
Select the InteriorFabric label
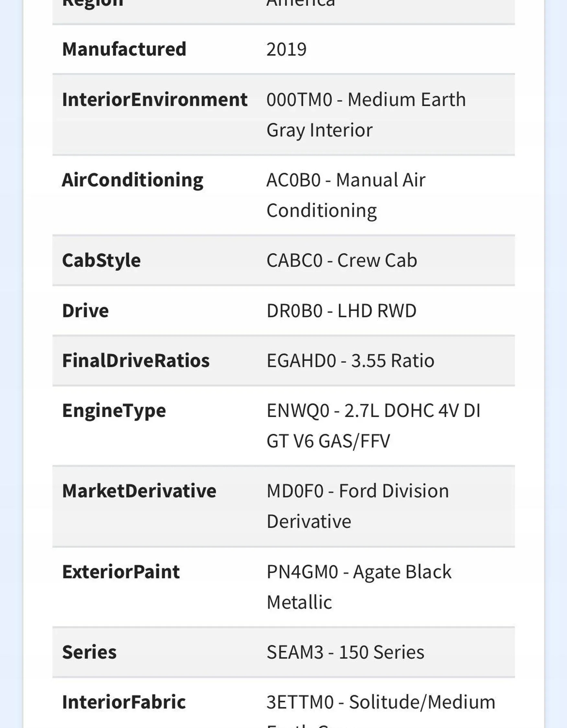click(124, 702)
